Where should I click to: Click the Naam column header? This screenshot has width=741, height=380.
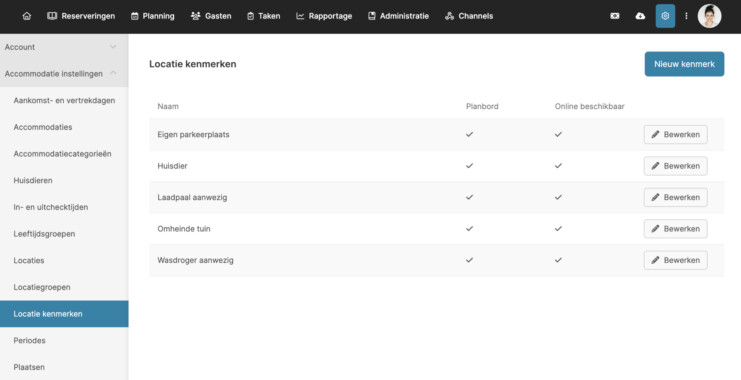point(168,106)
